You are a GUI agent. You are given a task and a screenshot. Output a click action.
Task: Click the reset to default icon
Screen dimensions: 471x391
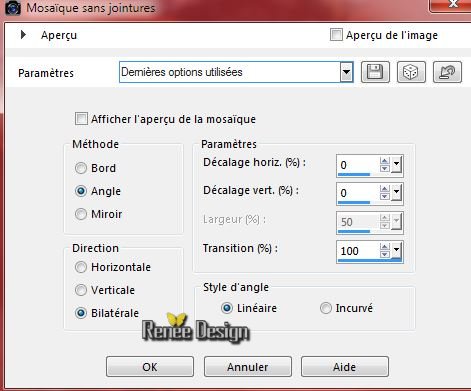click(x=447, y=72)
